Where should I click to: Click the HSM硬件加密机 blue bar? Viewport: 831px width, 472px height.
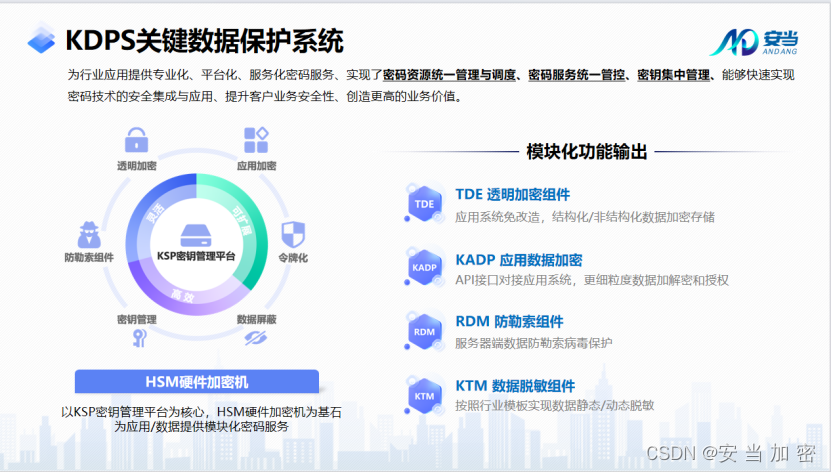pyautogui.click(x=197, y=381)
